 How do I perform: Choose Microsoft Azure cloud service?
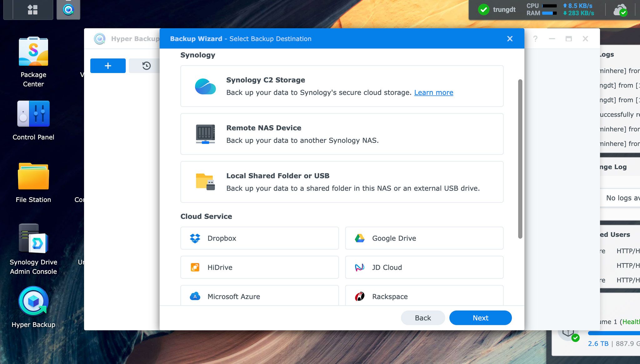[x=260, y=296]
